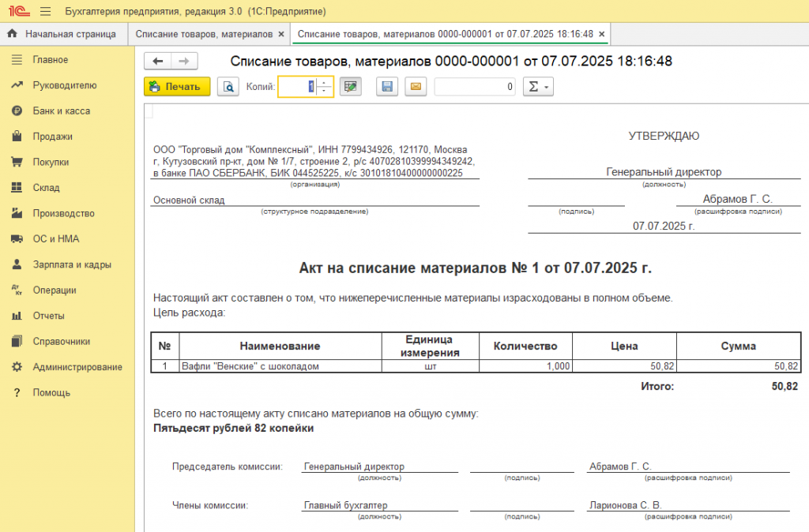The image size is (809, 532).
Task: Increase copies count with the up arrow
Action: pos(324,82)
